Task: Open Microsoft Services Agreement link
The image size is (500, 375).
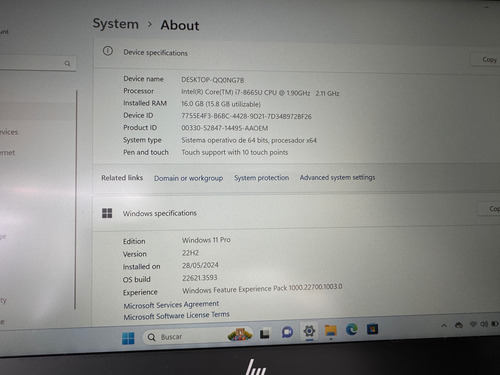Action: point(171,305)
